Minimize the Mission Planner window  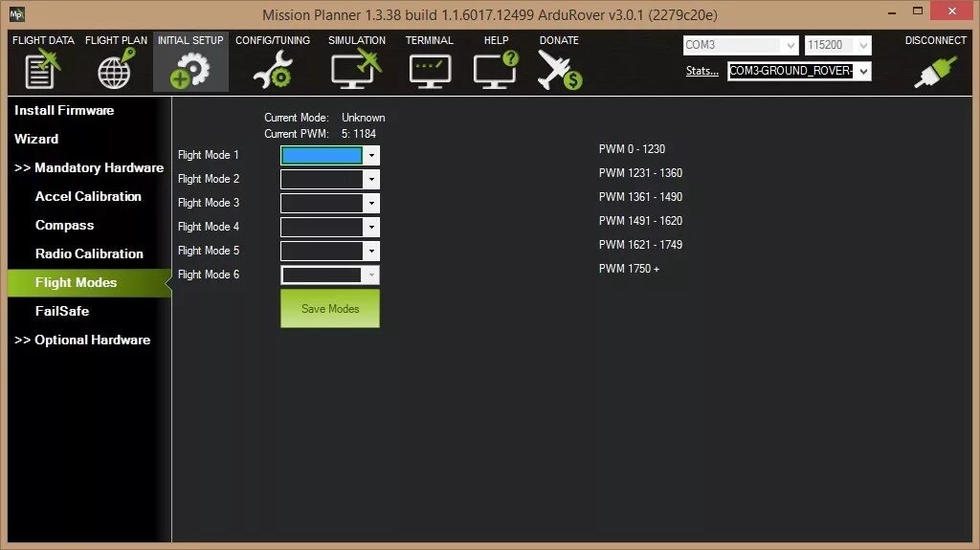[892, 11]
